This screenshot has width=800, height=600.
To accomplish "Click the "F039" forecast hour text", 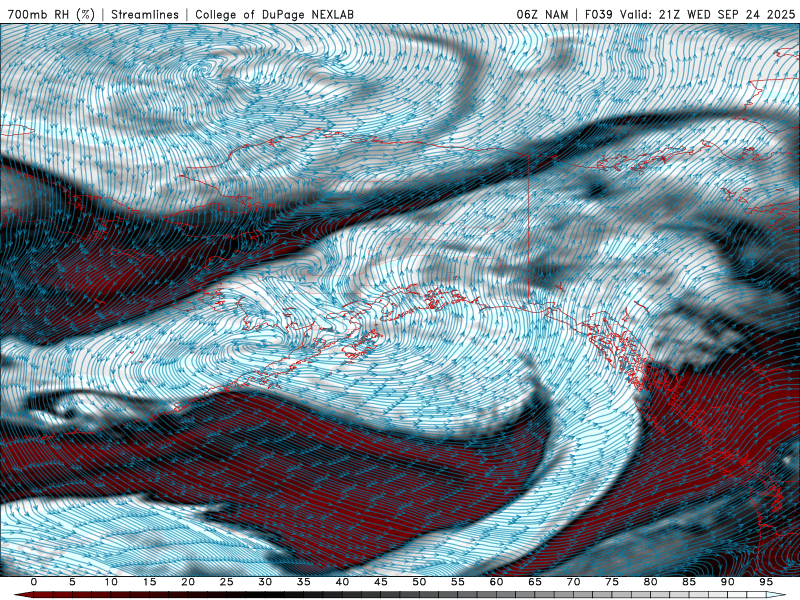I will pyautogui.click(x=598, y=15).
